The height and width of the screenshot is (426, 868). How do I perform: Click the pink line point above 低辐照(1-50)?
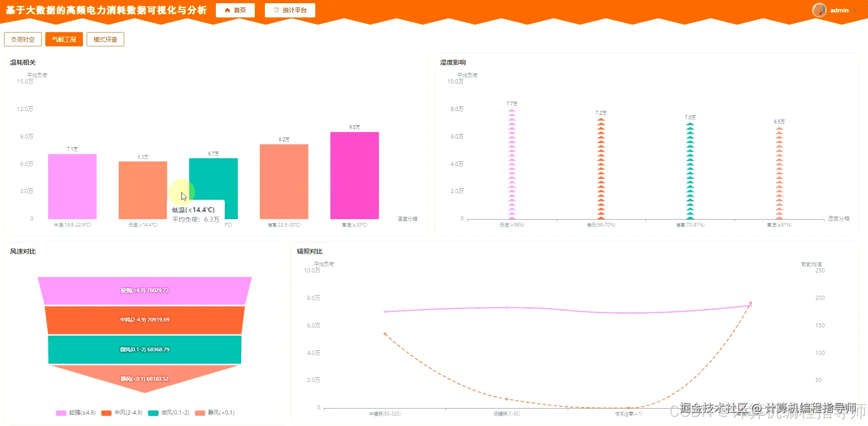[507, 308]
